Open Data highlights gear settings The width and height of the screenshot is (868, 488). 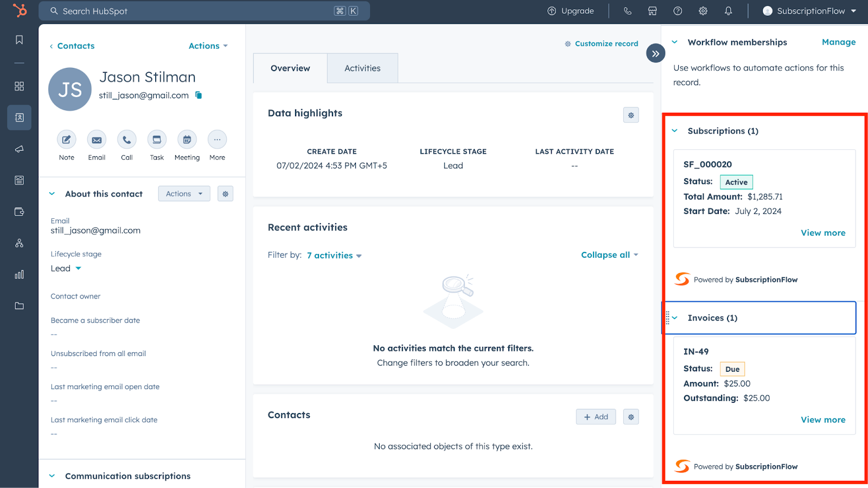point(631,115)
